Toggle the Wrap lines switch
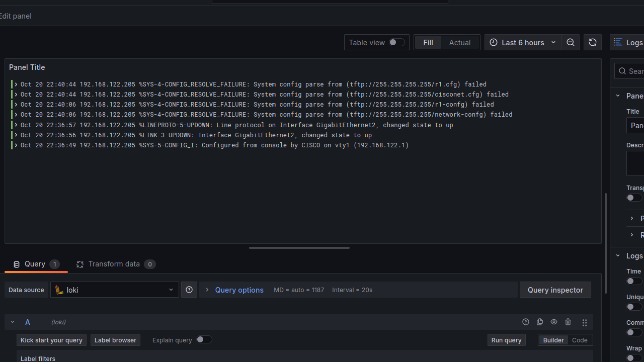 [x=634, y=358]
